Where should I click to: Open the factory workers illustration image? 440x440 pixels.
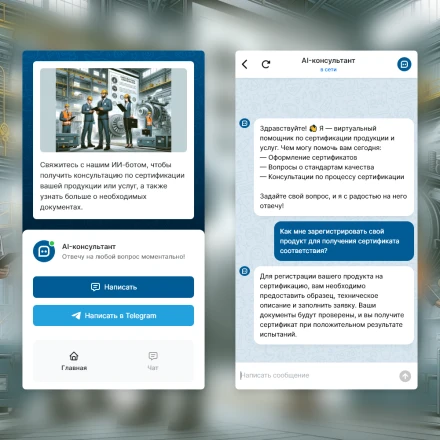pos(113,110)
